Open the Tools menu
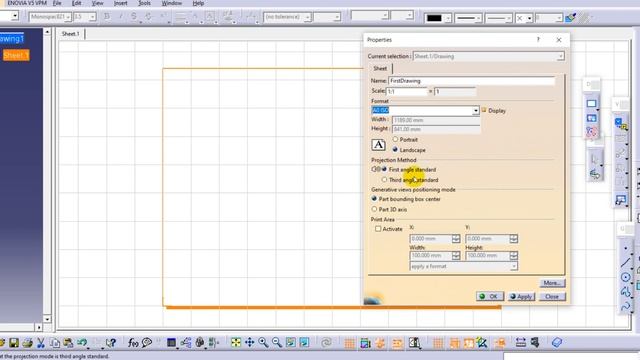This screenshot has width=640, height=360. point(144,3)
